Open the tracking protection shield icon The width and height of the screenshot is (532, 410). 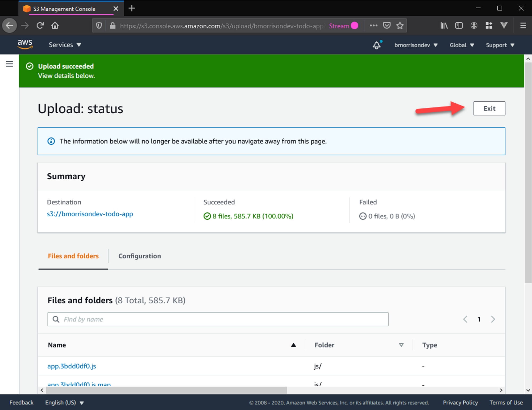[x=99, y=26]
